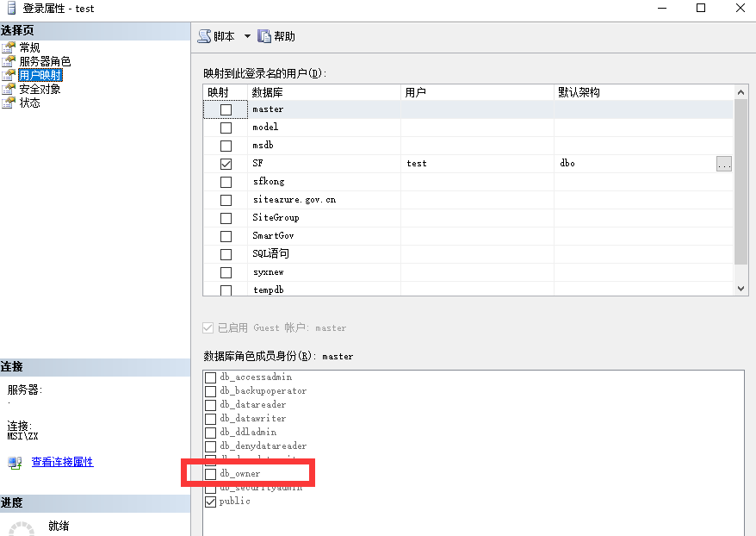The height and width of the screenshot is (536, 756).
Task: Open the Help (帮助) icon
Action: click(264, 36)
